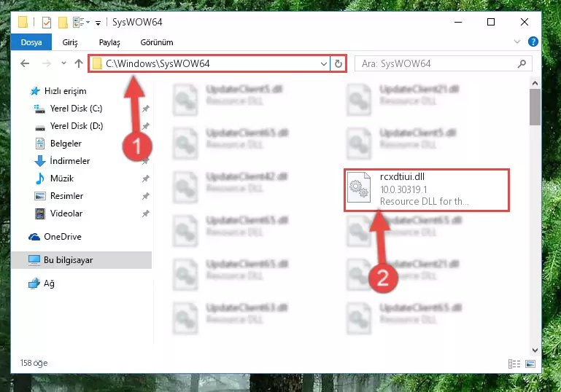Viewport: 561px width, 392px height.
Task: Click pin icon next to Müzik
Action: (x=146, y=179)
